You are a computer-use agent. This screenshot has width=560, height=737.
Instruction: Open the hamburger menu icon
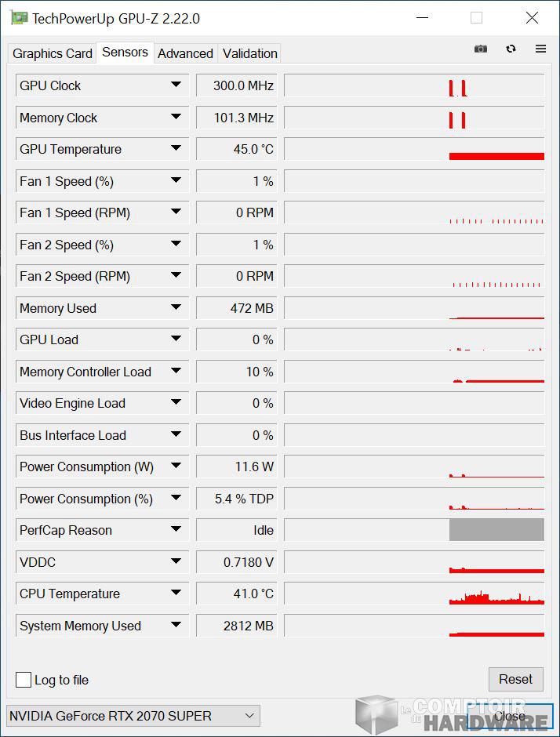540,49
